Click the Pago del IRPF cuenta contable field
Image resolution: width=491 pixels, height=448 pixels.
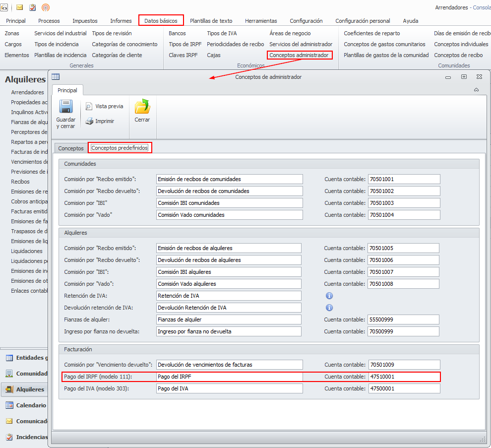click(404, 377)
